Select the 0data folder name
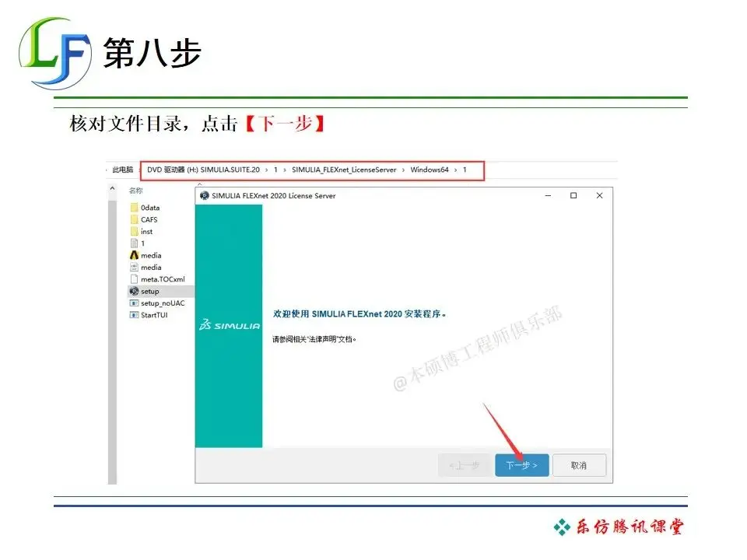The height and width of the screenshot is (560, 747). [150, 208]
